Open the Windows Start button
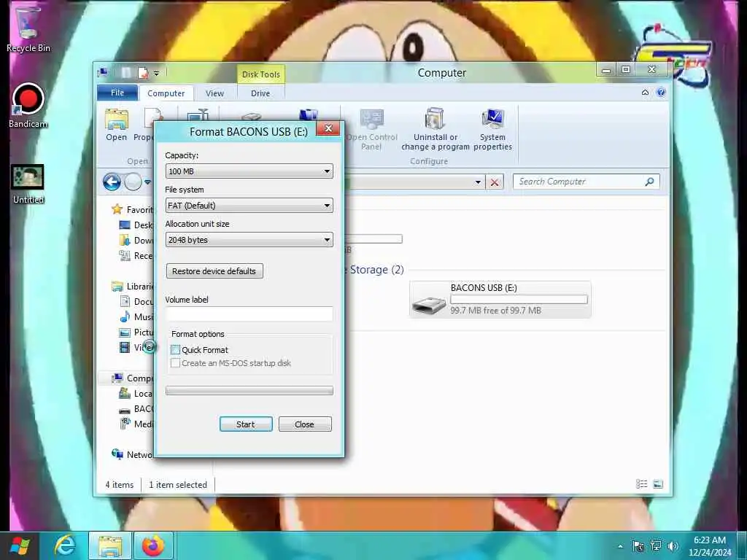This screenshot has height=560, width=747. click(x=20, y=546)
